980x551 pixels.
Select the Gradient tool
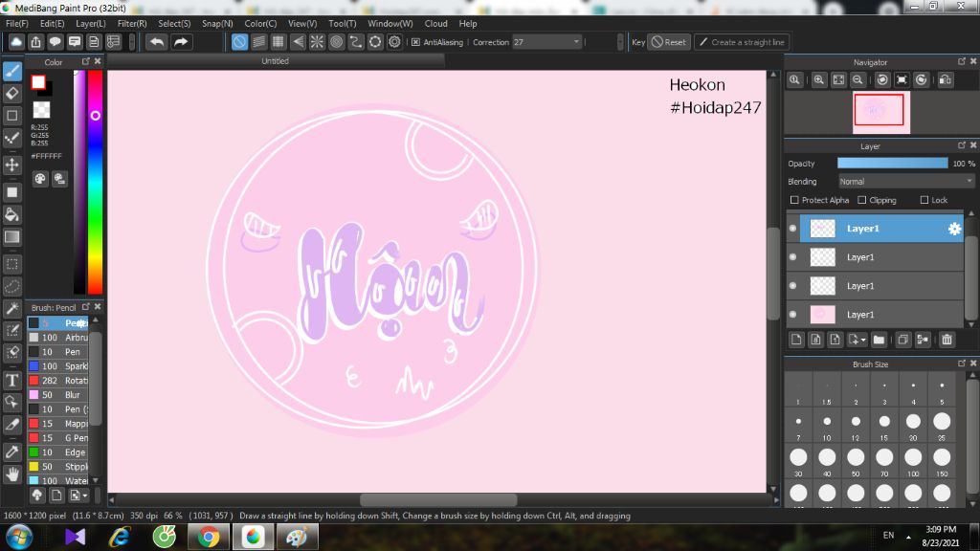(x=12, y=237)
